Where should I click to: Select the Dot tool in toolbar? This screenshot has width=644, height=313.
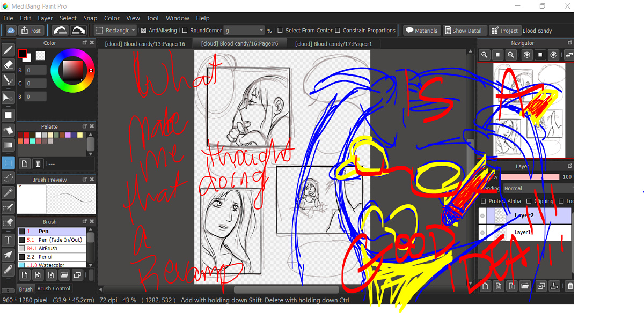8,80
